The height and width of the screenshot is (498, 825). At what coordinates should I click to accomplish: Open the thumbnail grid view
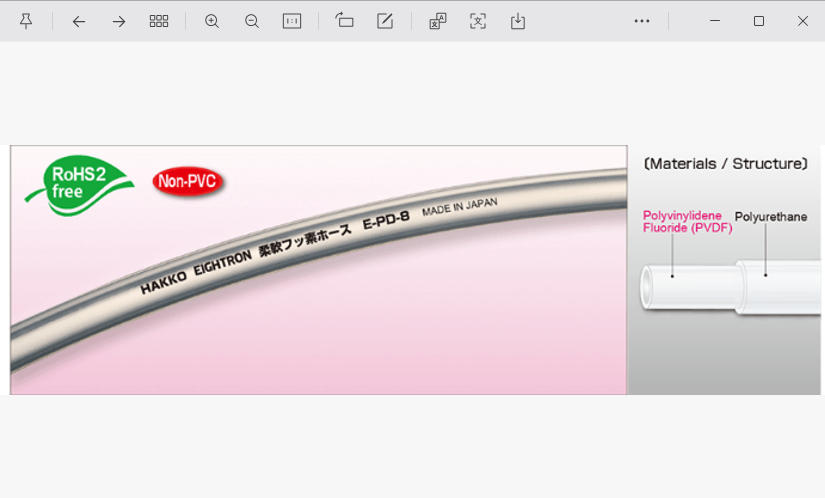(x=159, y=21)
